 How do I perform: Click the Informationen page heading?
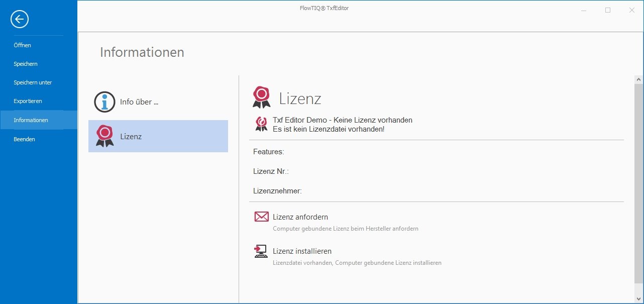142,52
